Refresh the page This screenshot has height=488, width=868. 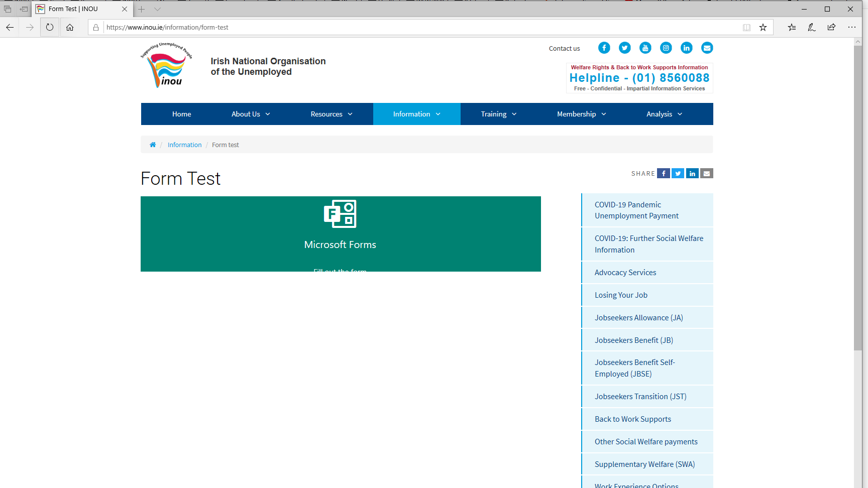pos(49,27)
